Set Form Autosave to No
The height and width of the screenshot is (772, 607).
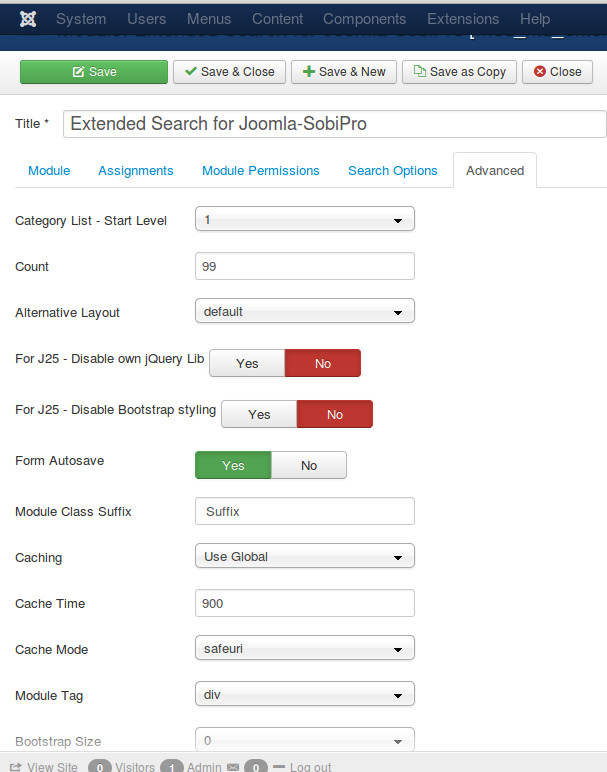[309, 465]
